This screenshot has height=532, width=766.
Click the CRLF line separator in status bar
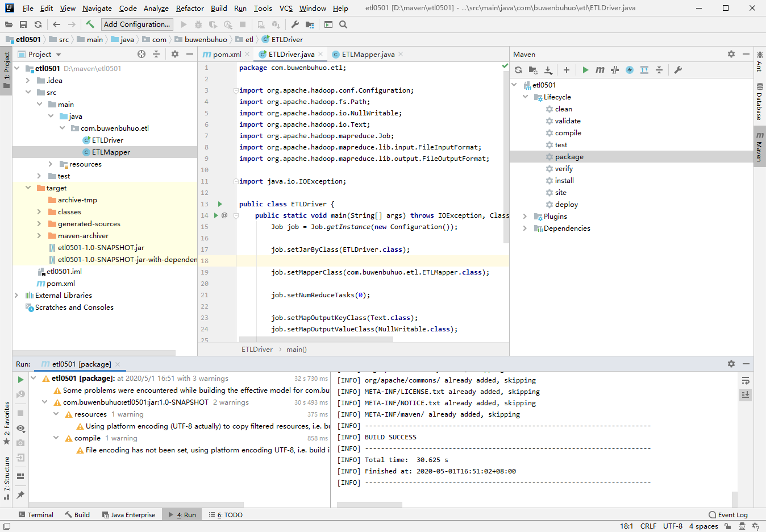[648, 526]
